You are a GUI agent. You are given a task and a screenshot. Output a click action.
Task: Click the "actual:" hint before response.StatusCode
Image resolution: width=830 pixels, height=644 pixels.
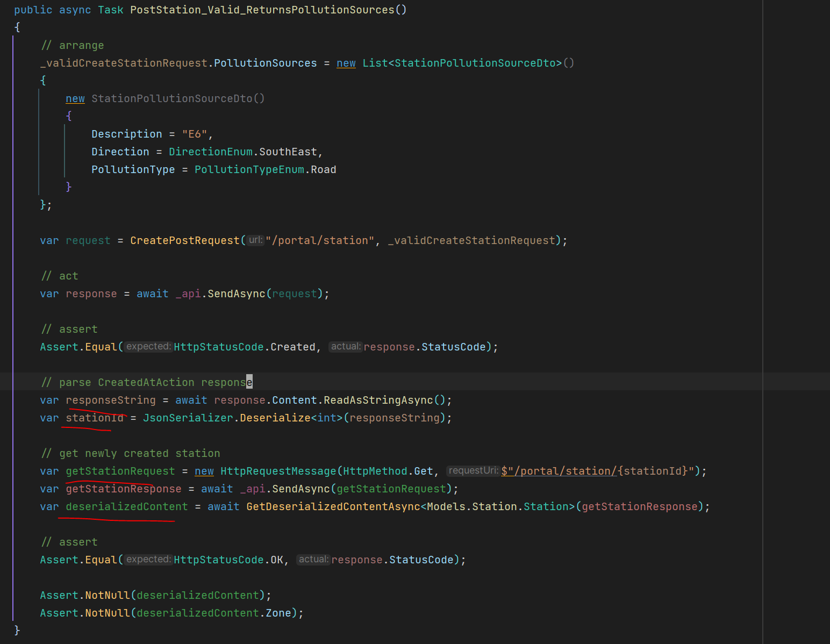pyautogui.click(x=346, y=347)
